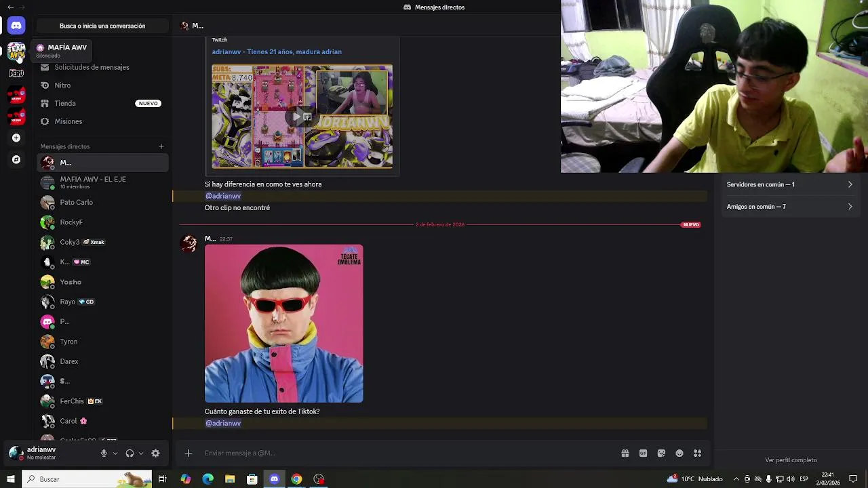This screenshot has width=868, height=488.
Task: Open MAFIA AWV - EL EJE group chat
Action: coord(102,182)
